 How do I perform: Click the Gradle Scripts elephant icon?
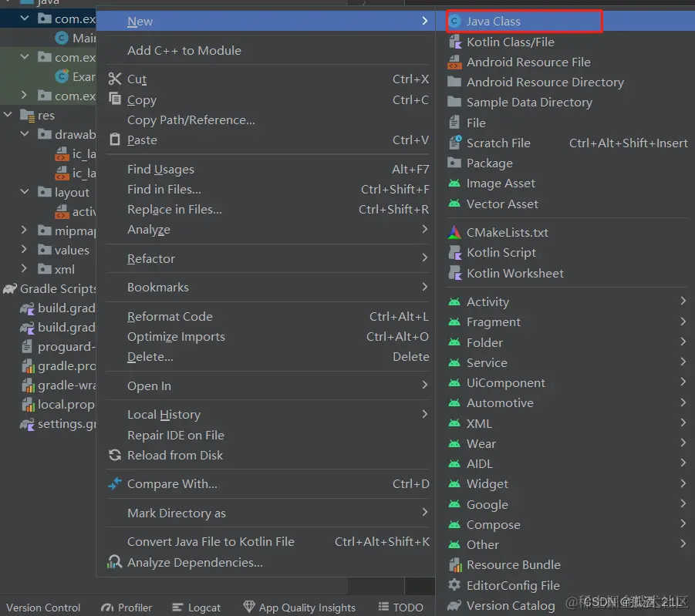(10, 288)
